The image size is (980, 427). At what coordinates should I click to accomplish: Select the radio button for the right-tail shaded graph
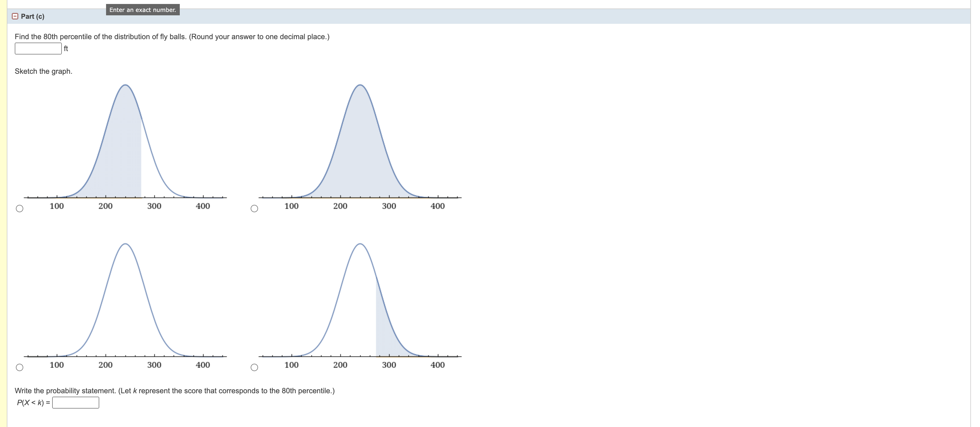(255, 367)
